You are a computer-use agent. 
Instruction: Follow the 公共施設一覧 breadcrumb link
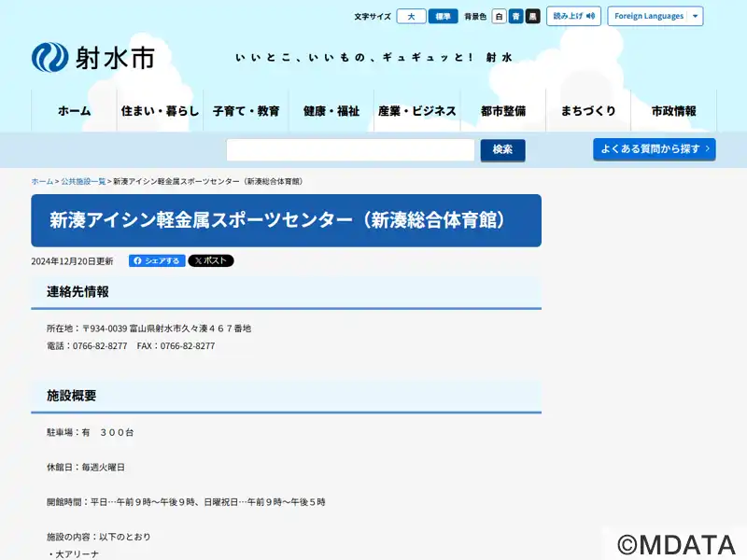(x=83, y=181)
